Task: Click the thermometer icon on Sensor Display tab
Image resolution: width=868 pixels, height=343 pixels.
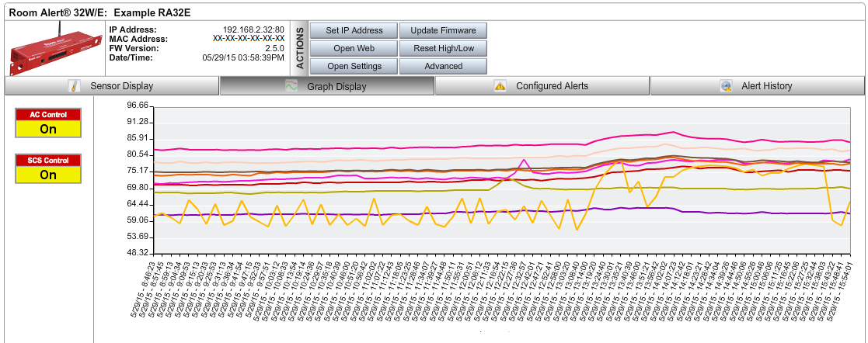Action: coord(75,86)
